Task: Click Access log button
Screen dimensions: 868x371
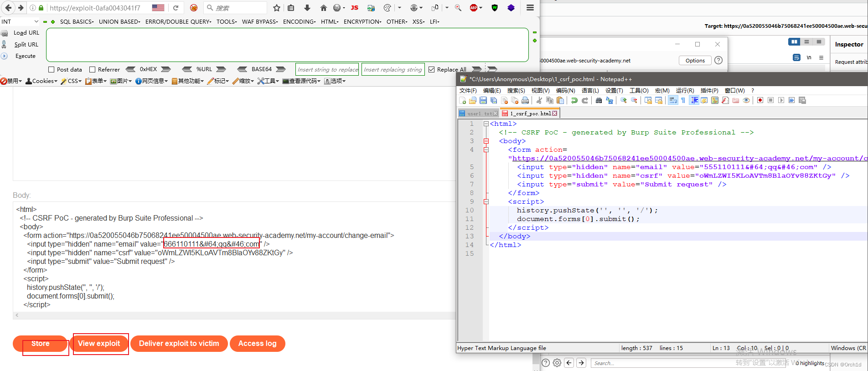Action: pyautogui.click(x=258, y=343)
